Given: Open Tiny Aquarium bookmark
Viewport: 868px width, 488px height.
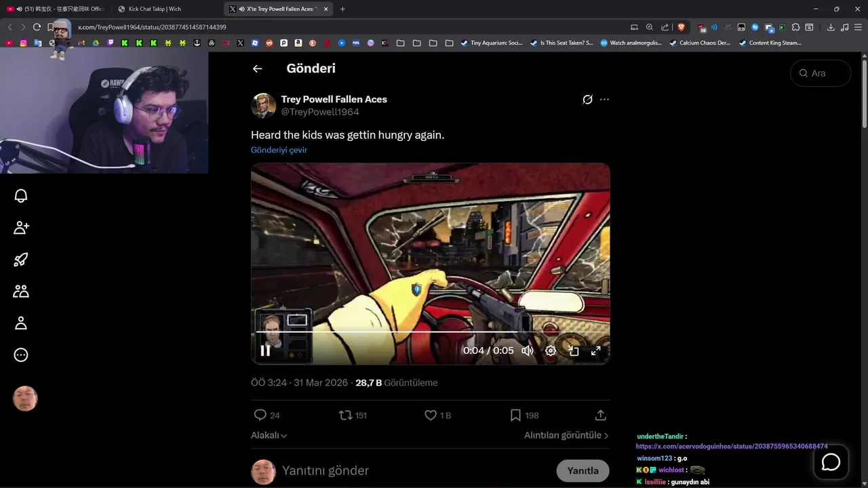Looking at the screenshot, I should click(x=492, y=43).
